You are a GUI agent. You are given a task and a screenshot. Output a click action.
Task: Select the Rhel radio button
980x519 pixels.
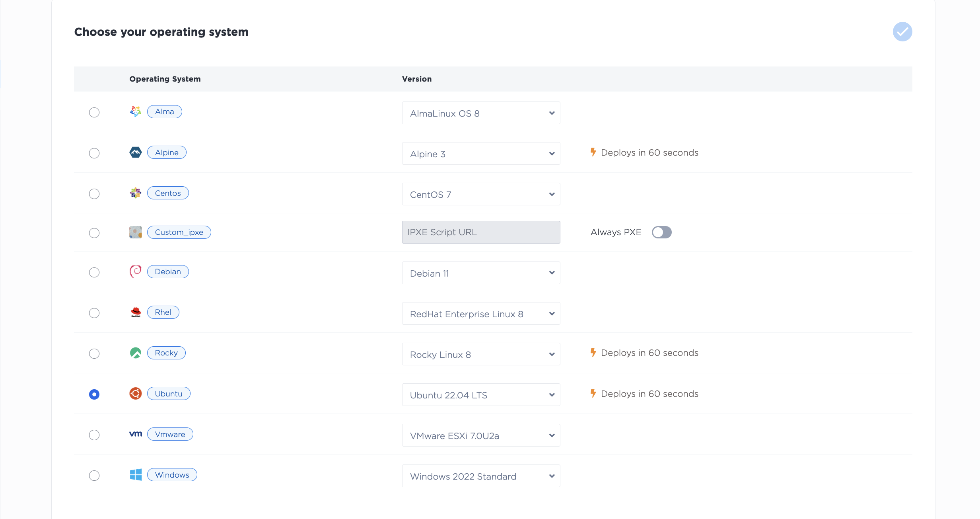(x=94, y=313)
